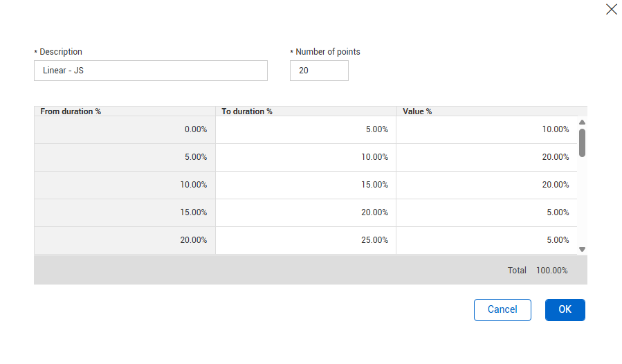This screenshot has height=364, width=622.
Task: Click the To duration cell showing 25.00%
Action: click(305, 240)
